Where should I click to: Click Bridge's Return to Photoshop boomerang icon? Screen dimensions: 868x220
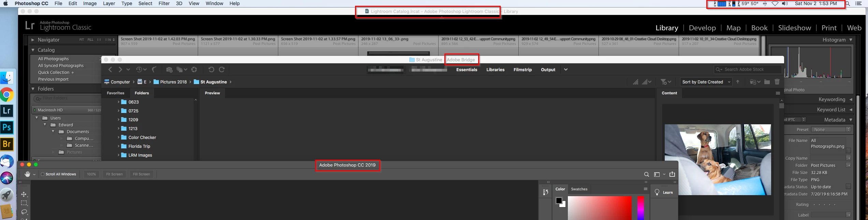[x=154, y=69]
